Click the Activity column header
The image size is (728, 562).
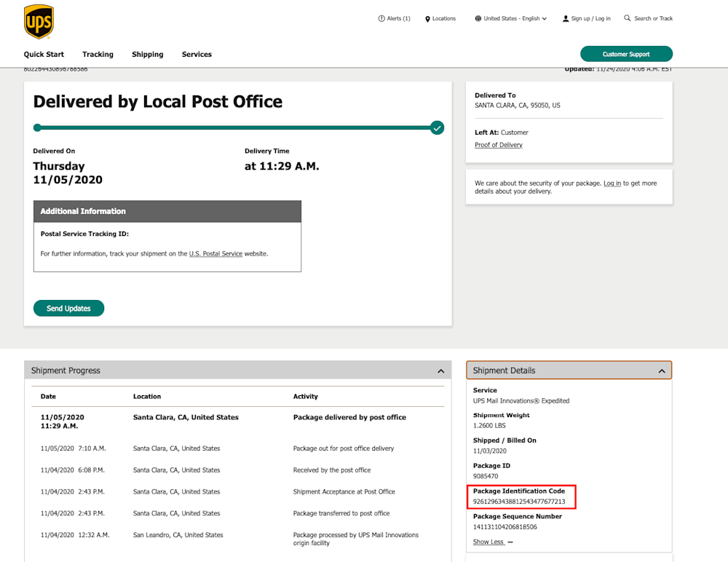point(306,397)
